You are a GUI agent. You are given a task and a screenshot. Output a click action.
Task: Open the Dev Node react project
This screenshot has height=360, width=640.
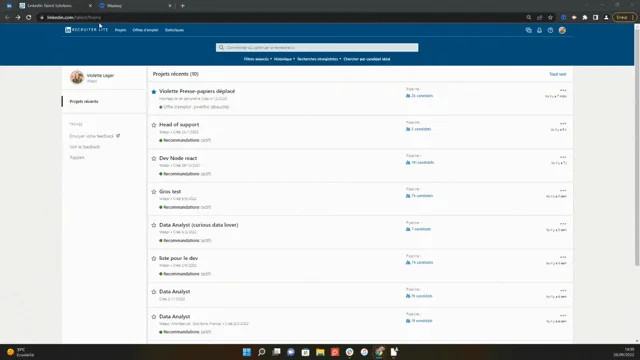(x=178, y=158)
